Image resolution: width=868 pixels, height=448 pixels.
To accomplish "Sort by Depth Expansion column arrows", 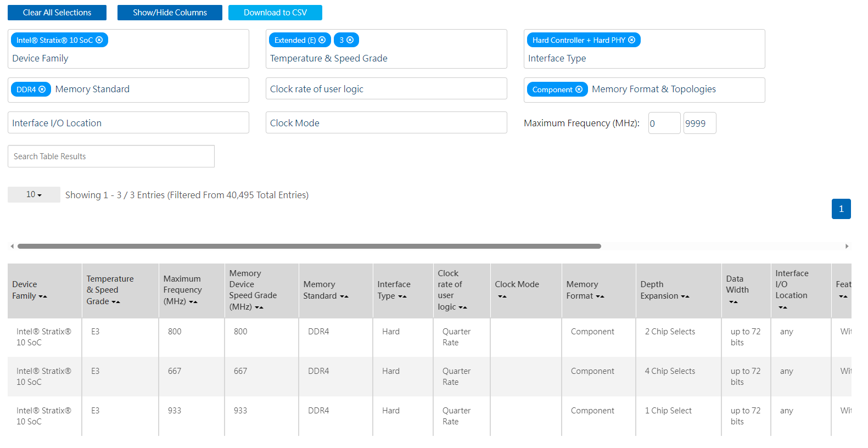I will [x=685, y=296].
